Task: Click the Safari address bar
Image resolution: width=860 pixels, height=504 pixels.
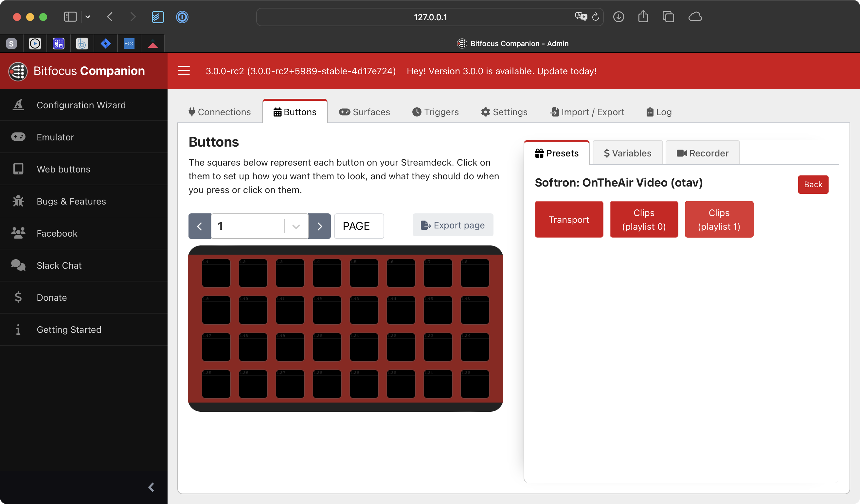Action: 430,17
